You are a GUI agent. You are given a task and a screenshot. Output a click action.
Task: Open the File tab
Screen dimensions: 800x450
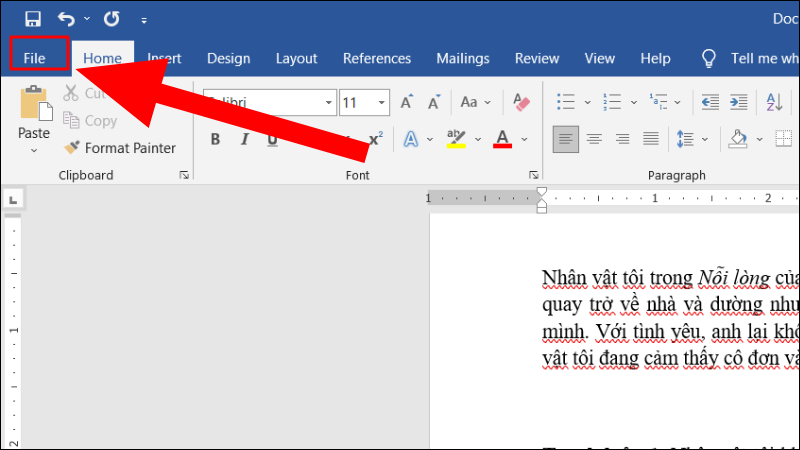(34, 58)
